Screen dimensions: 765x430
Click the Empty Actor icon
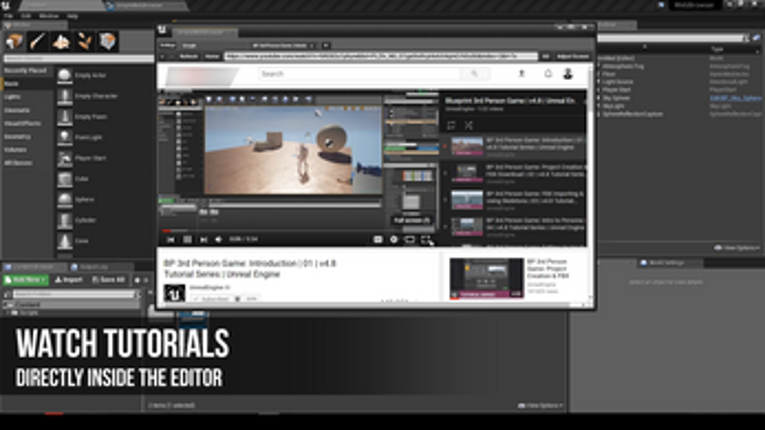tap(64, 76)
